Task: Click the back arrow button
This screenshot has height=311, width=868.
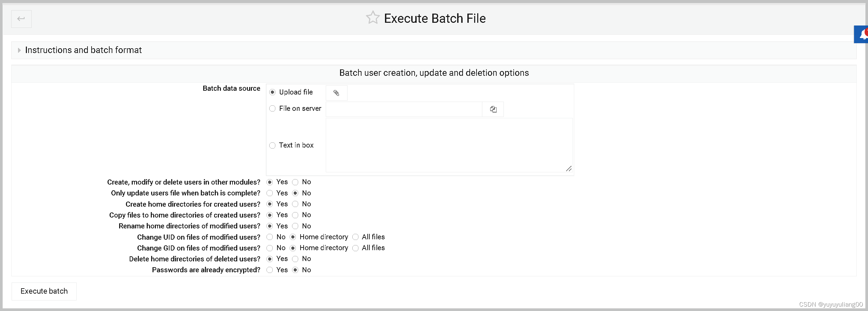Action: (21, 19)
